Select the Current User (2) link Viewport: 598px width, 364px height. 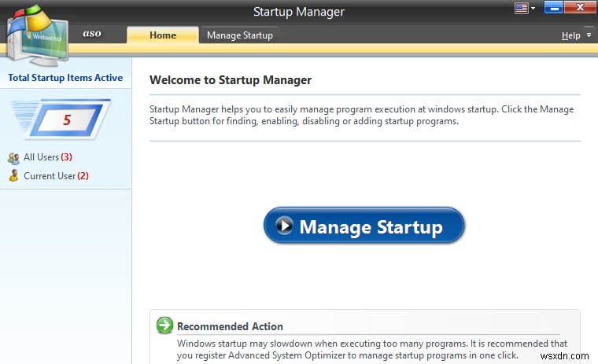pyautogui.click(x=55, y=176)
